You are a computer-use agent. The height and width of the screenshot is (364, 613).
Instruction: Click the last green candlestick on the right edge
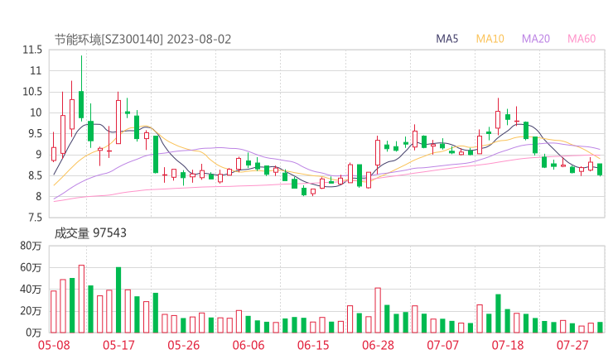[x=600, y=170]
